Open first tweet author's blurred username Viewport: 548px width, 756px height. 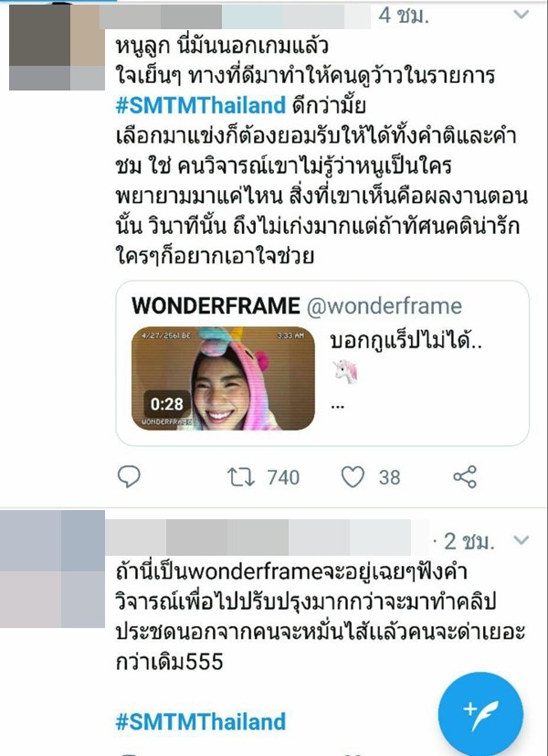tap(235, 16)
